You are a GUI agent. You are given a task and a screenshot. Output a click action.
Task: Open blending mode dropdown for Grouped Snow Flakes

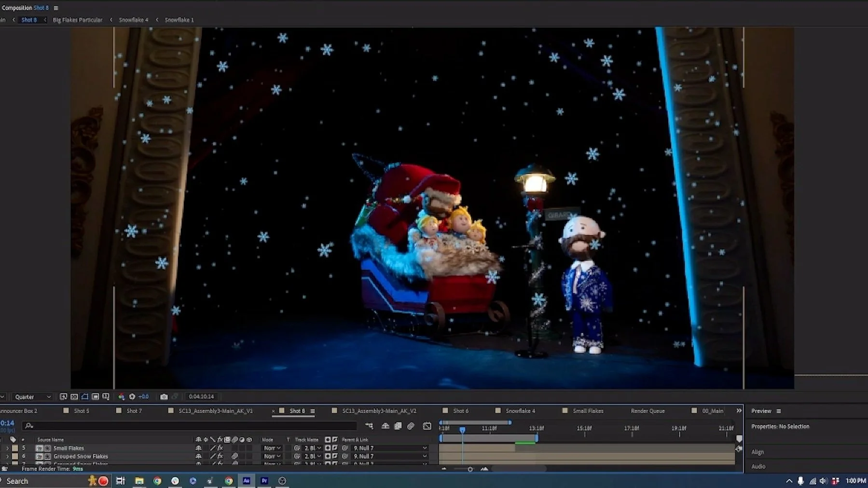pyautogui.click(x=272, y=456)
